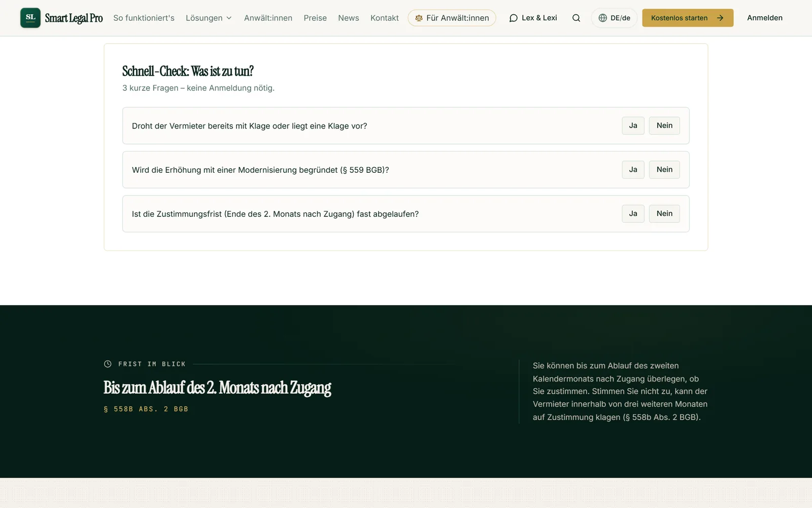Click the clock icon beside Frist im Blick

108,364
